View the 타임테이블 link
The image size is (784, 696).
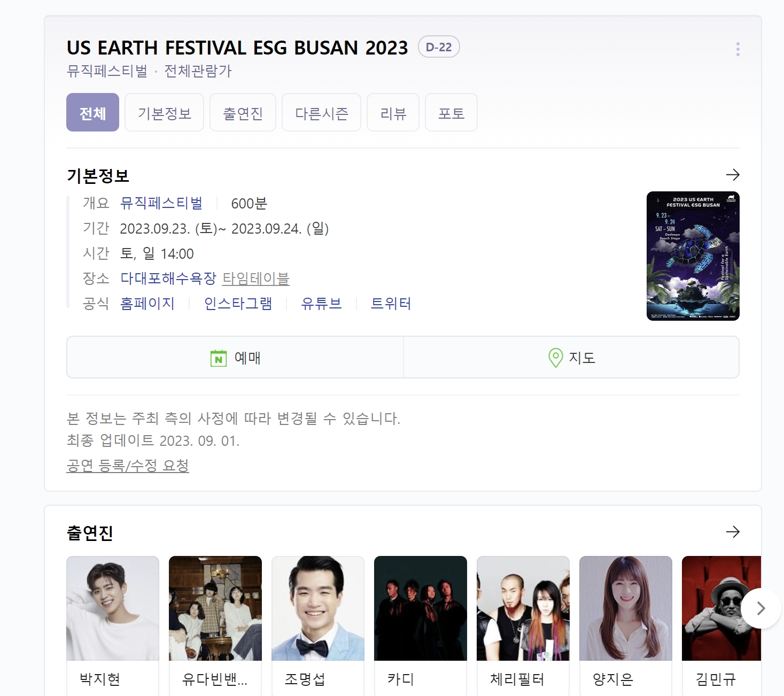coord(256,279)
